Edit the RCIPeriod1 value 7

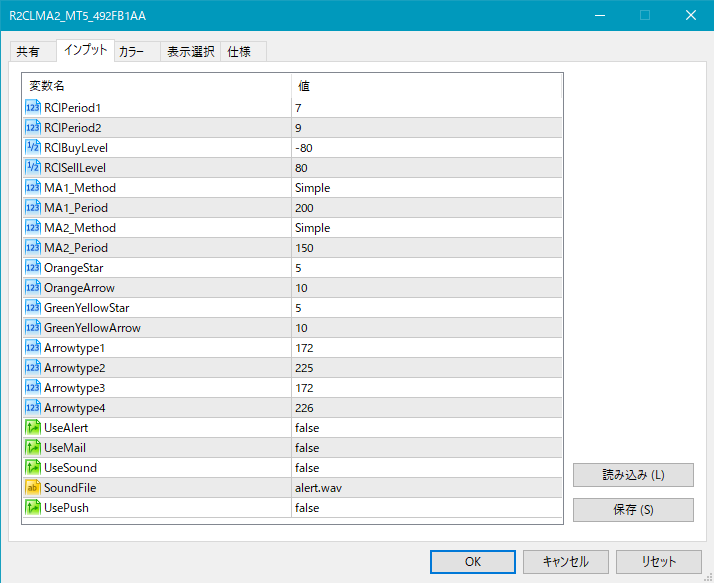(x=427, y=107)
